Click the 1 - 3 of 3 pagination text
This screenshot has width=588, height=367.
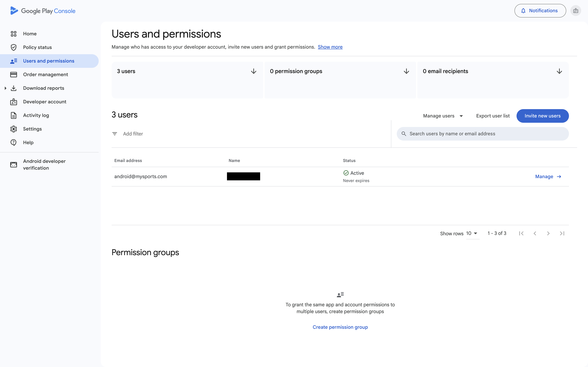click(497, 233)
